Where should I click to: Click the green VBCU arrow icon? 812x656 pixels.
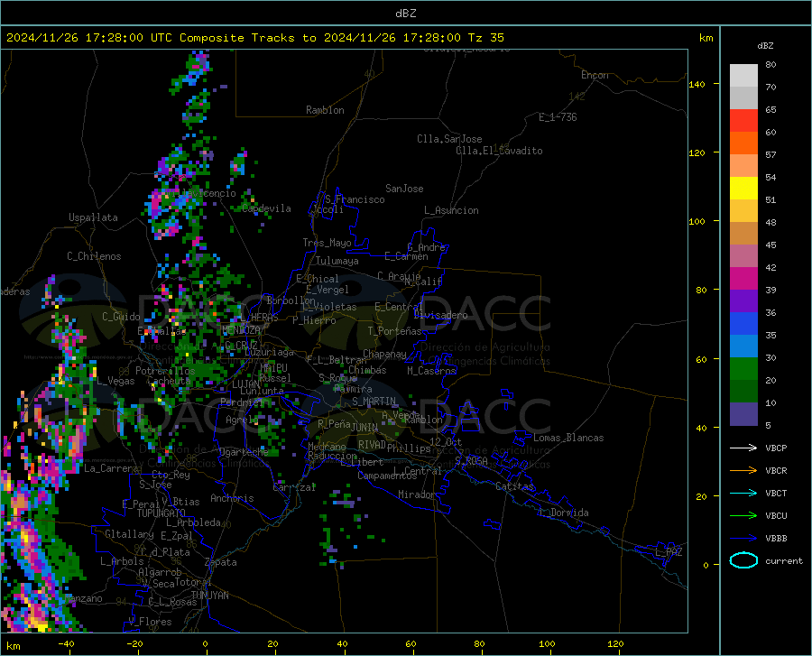[x=743, y=516]
